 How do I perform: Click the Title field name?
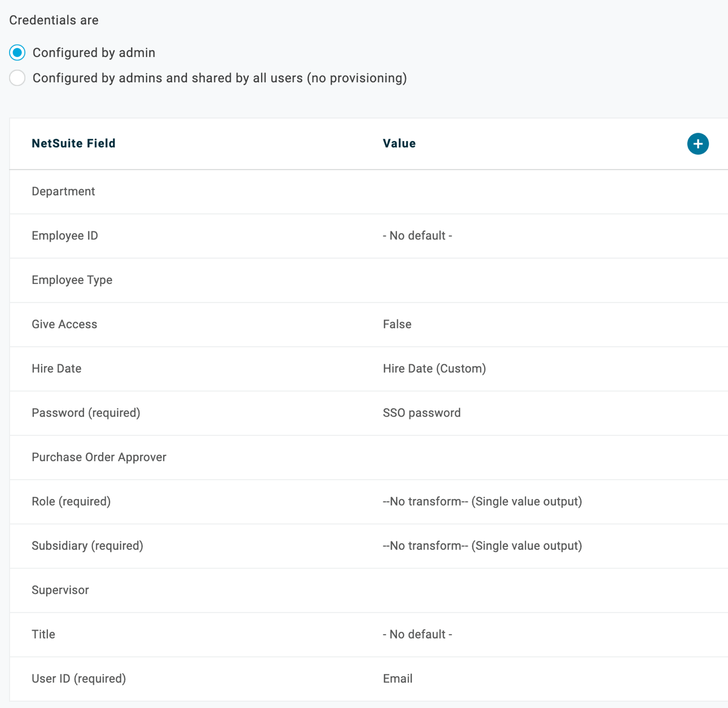pyautogui.click(x=43, y=635)
